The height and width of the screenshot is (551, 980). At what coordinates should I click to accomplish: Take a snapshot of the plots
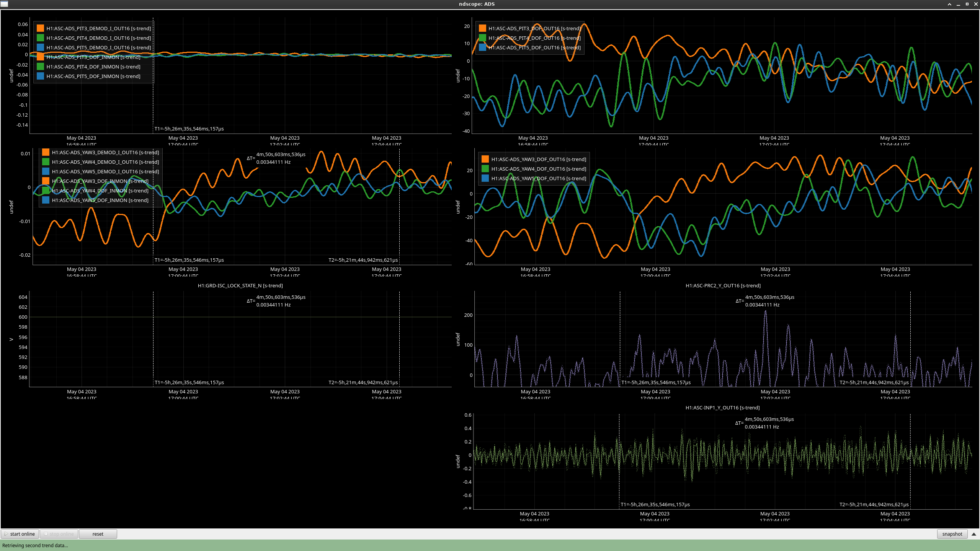(952, 534)
